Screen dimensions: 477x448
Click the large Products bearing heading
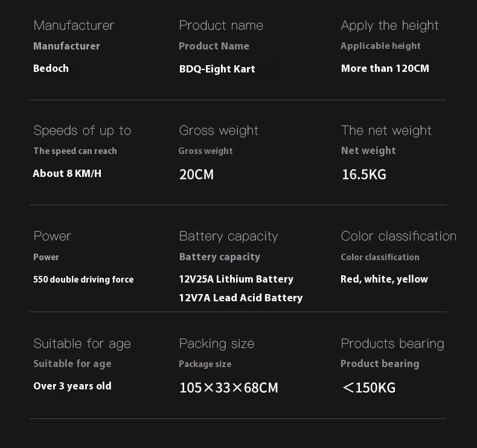pyautogui.click(x=392, y=344)
